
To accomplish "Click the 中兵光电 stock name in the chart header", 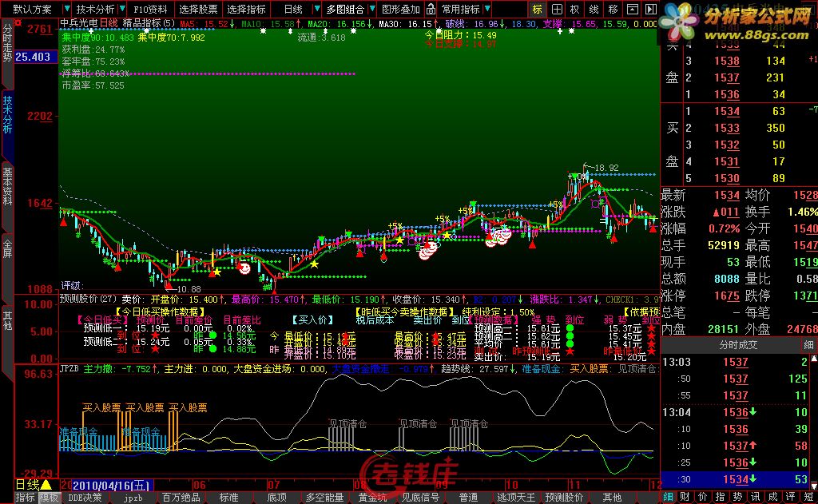I will point(78,23).
